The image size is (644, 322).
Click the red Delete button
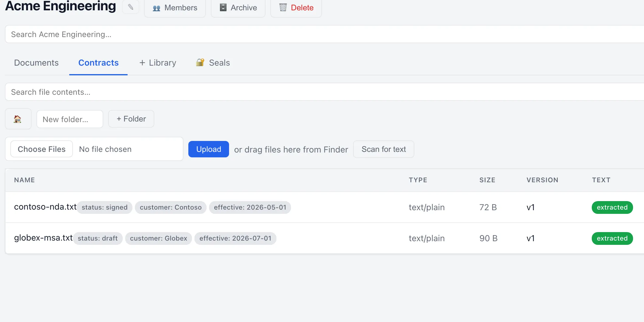(x=296, y=8)
